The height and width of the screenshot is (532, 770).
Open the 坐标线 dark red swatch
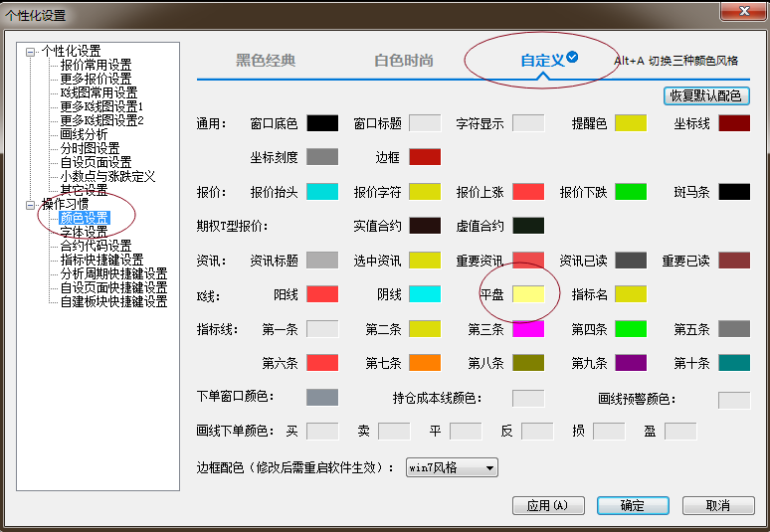pyautogui.click(x=734, y=123)
